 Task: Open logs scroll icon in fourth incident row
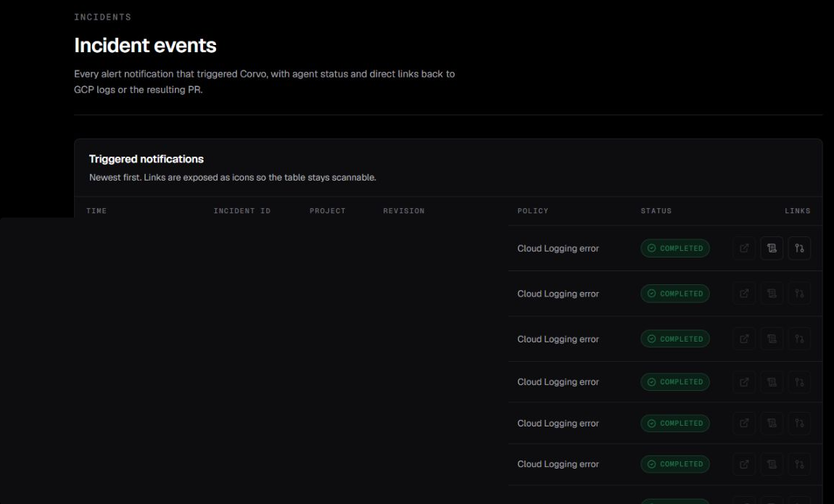[772, 381]
